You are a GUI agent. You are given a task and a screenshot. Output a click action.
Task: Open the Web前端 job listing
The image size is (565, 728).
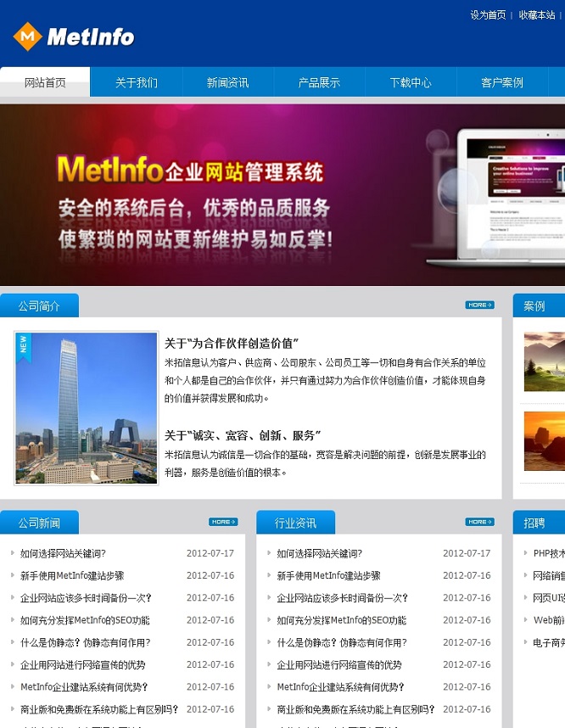[x=549, y=620]
